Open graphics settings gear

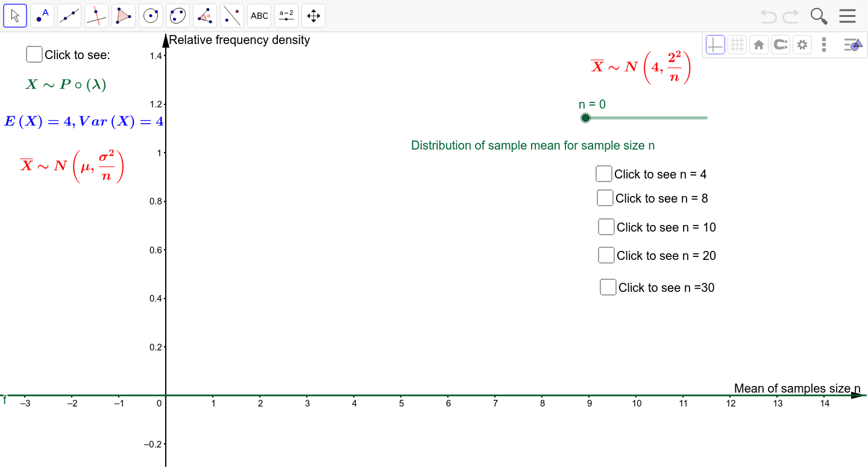(802, 45)
